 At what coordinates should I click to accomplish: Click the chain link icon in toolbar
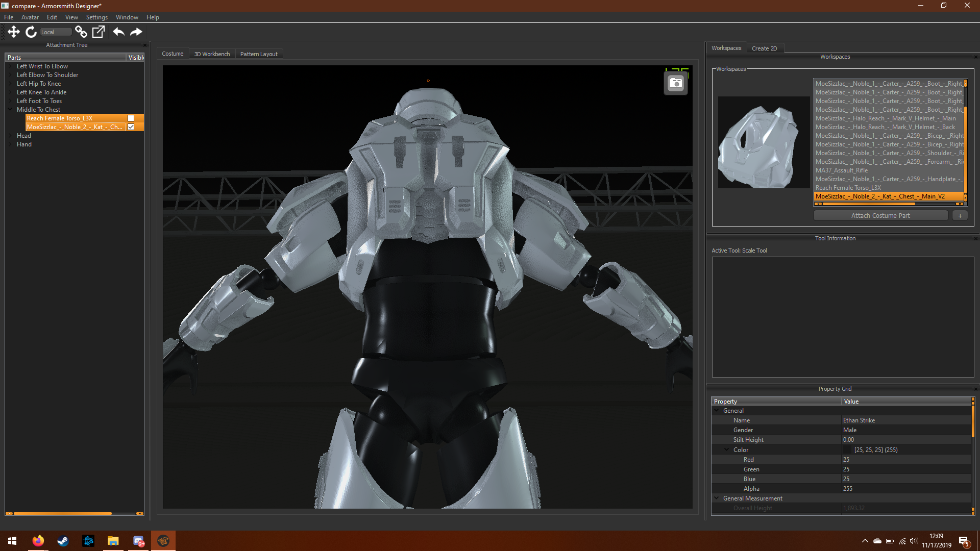pyautogui.click(x=81, y=32)
